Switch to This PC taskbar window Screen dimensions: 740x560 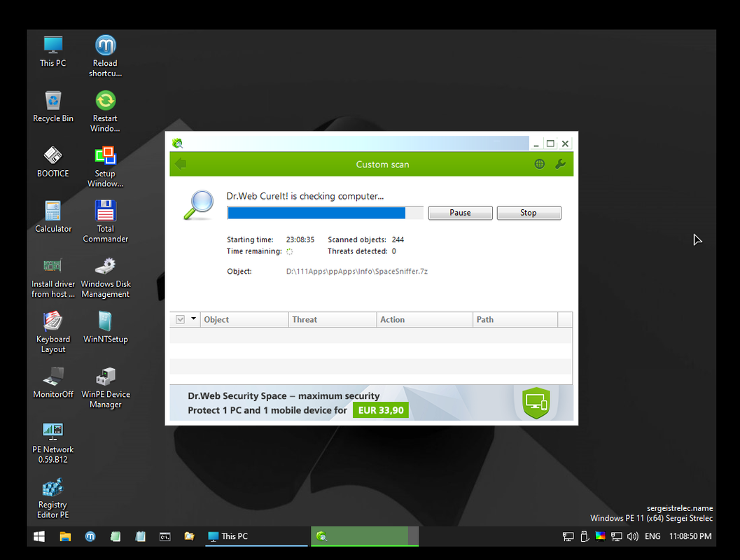(x=256, y=536)
